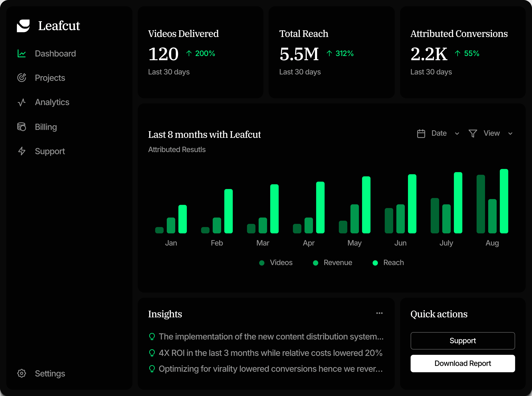Expand the Date dropdown chevron
Image resolution: width=532 pixels, height=396 pixels.
457,134
